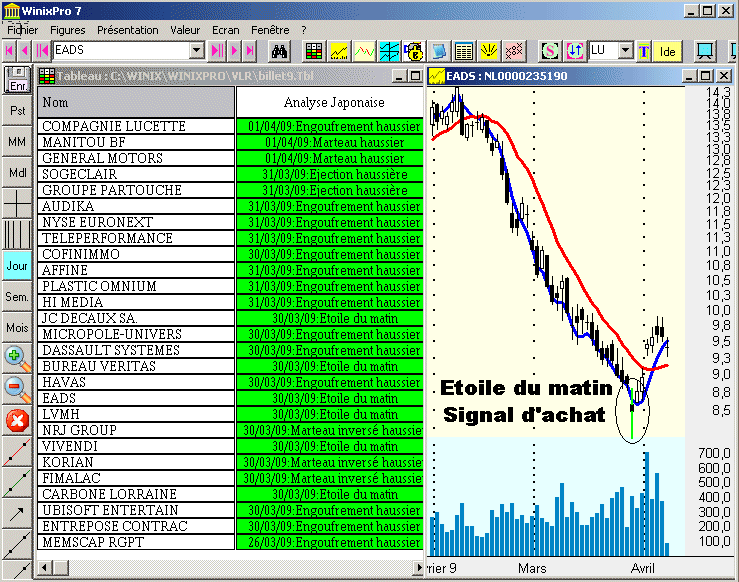Click the red X delete icon
This screenshot has height=582, width=739.
coord(17,420)
